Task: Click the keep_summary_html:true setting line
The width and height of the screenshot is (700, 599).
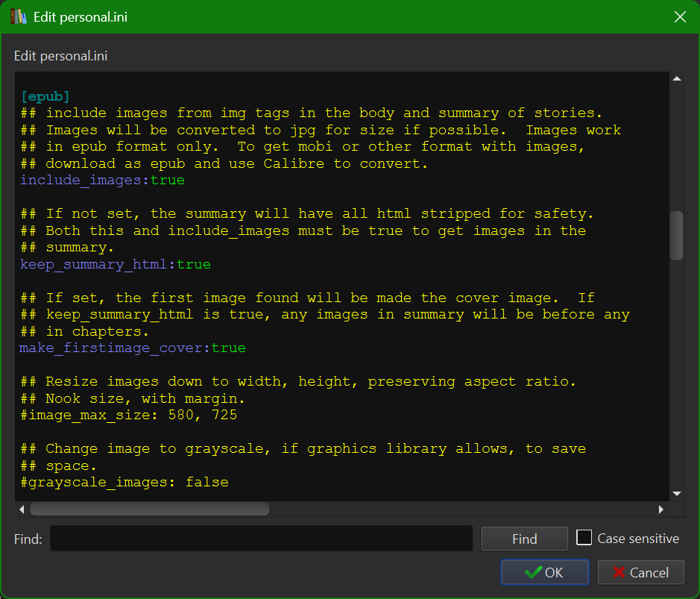Action: point(113,264)
